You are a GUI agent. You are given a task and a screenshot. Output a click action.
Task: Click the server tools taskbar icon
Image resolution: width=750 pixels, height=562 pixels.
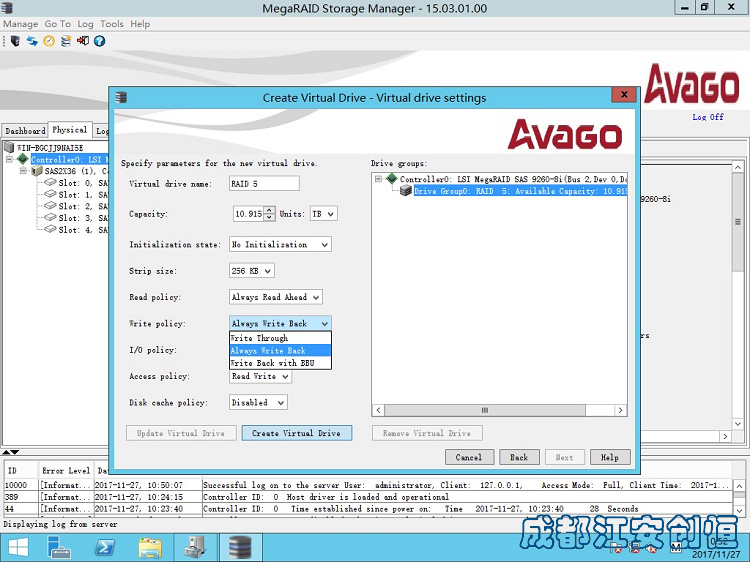(195, 547)
